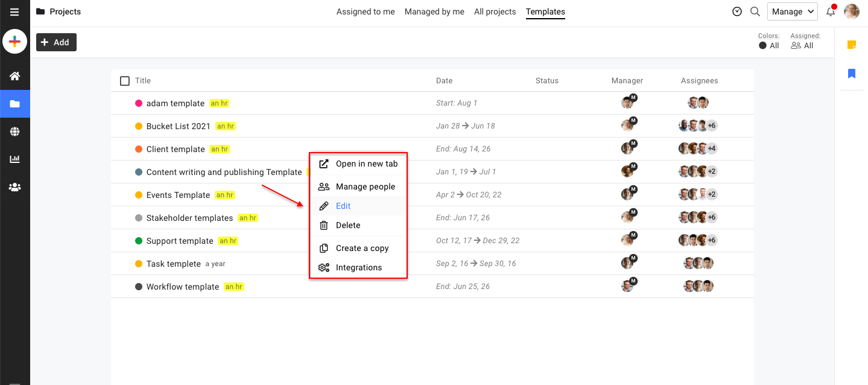Choose Create a copy from context menu
Viewport: 868px width, 385px height.
pos(358,248)
